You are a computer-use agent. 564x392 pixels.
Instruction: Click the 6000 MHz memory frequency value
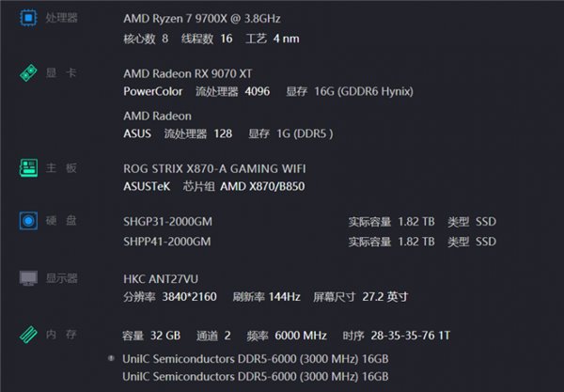pyautogui.click(x=301, y=336)
